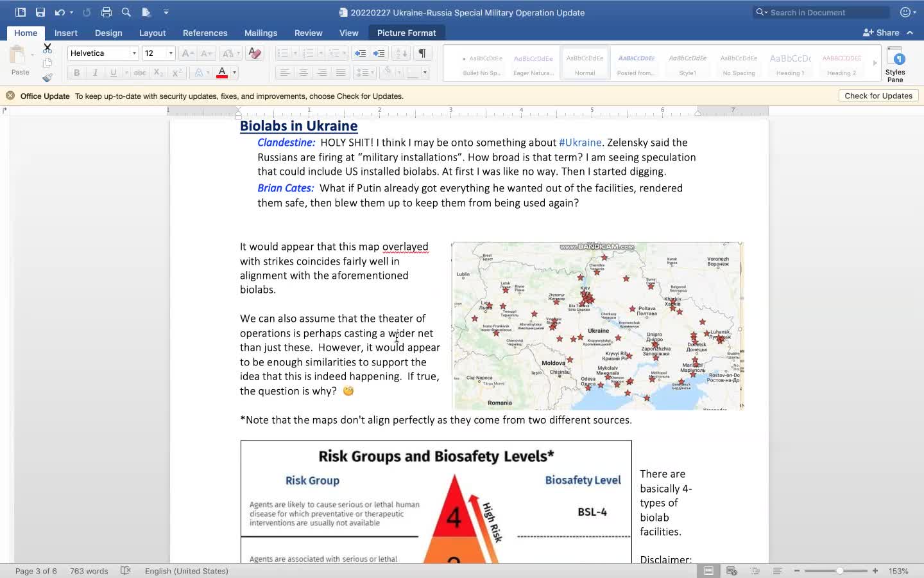Switch to the Design tab
Viewport: 924px width, 578px height.
108,33
